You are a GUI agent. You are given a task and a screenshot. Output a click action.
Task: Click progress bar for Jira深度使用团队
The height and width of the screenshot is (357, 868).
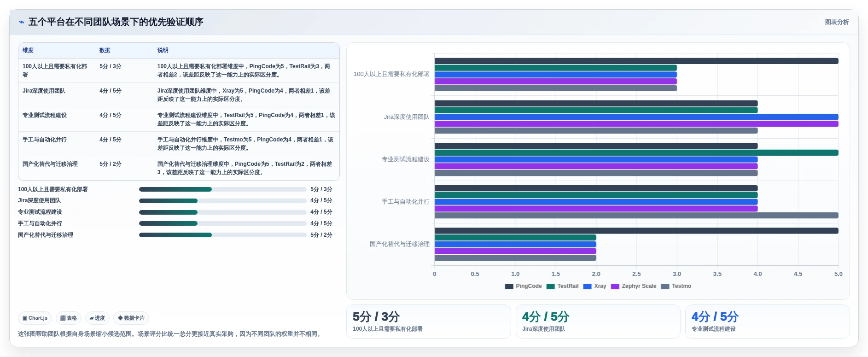(x=223, y=201)
